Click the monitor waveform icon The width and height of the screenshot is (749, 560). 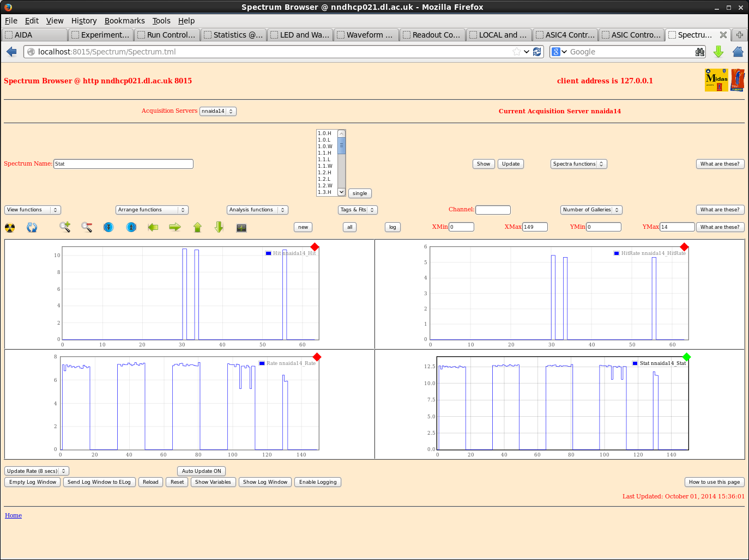[241, 228]
